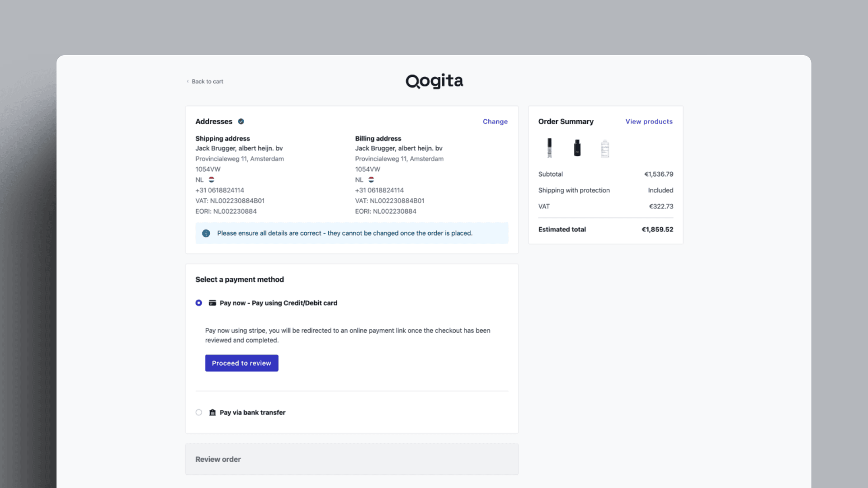Click the shipping address NL flag icon
Image resolution: width=868 pixels, height=488 pixels.
(x=211, y=180)
